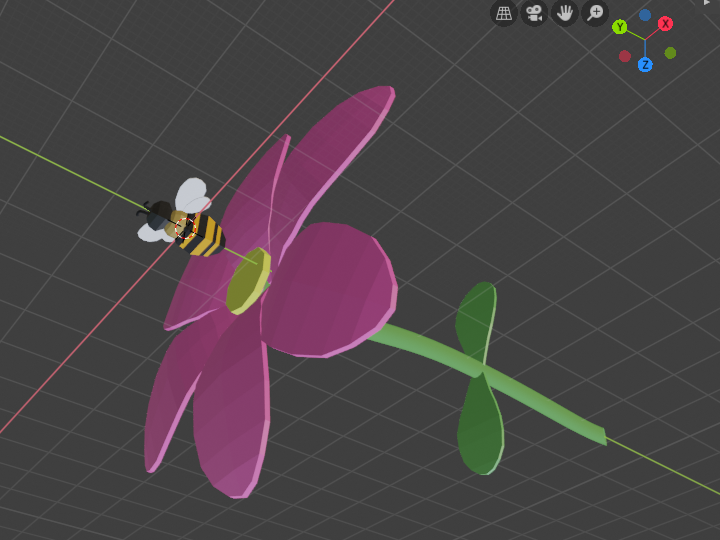Snap view to red X axis

point(665,23)
